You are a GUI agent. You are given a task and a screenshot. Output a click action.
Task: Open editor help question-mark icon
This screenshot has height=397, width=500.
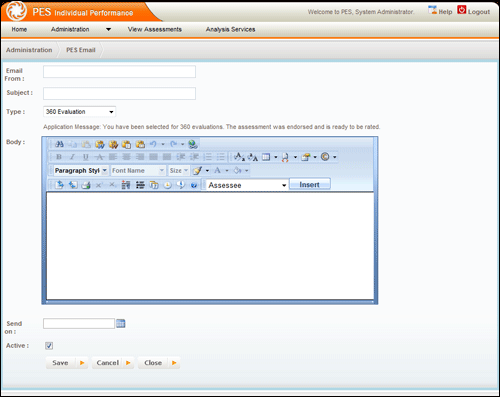coord(194,185)
